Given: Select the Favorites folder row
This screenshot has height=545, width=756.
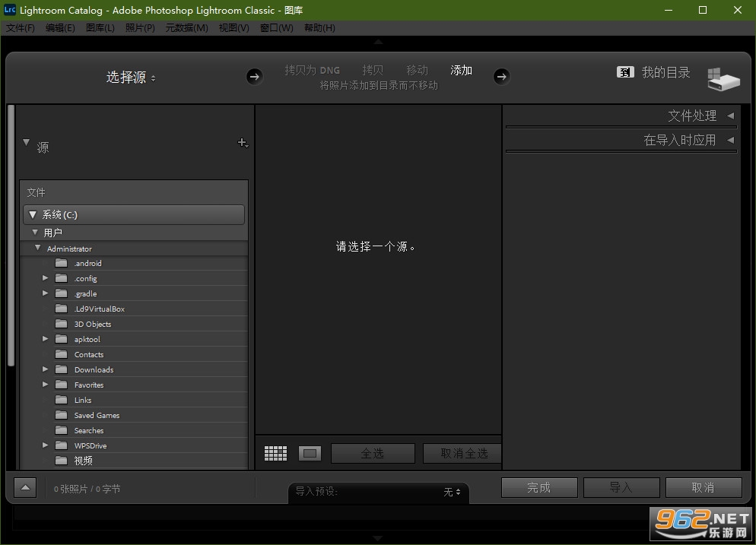Looking at the screenshot, I should pyautogui.click(x=134, y=385).
